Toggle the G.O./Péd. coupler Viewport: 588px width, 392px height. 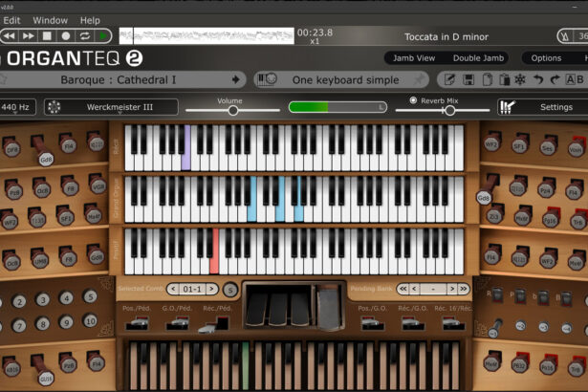(178, 323)
